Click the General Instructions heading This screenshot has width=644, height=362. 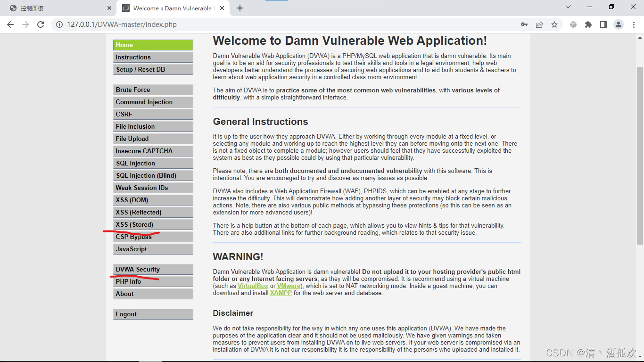pos(261,122)
